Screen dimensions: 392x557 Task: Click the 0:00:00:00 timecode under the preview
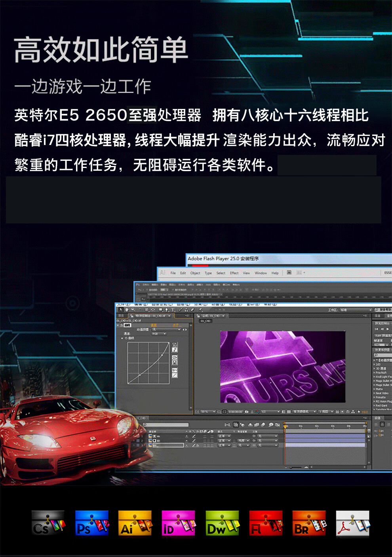pyautogui.click(x=236, y=412)
